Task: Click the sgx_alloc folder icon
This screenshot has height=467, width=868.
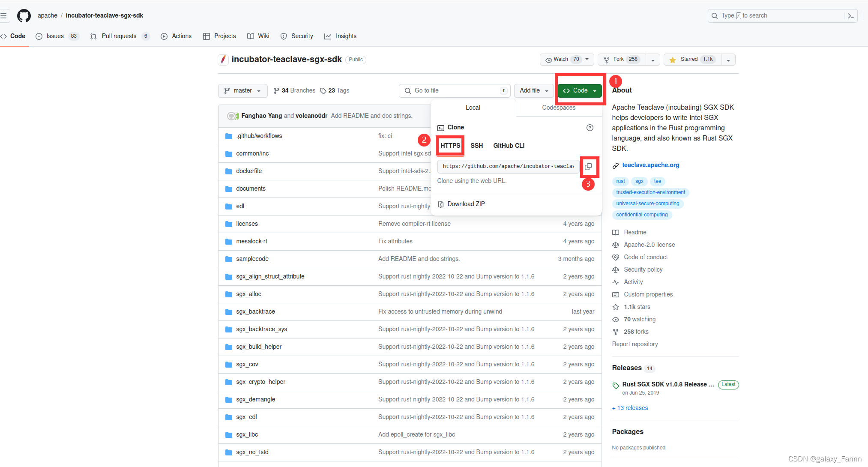Action: coord(229,294)
